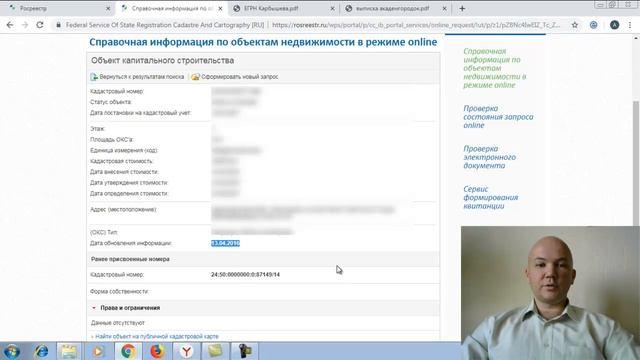Screen dimensions: 640x360
Task: Open a new browser tab
Action: coord(462,8)
